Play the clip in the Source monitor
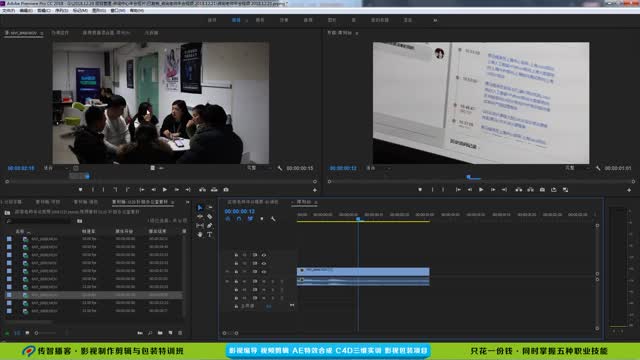Viewport: 640px width, 360px height. [165, 190]
